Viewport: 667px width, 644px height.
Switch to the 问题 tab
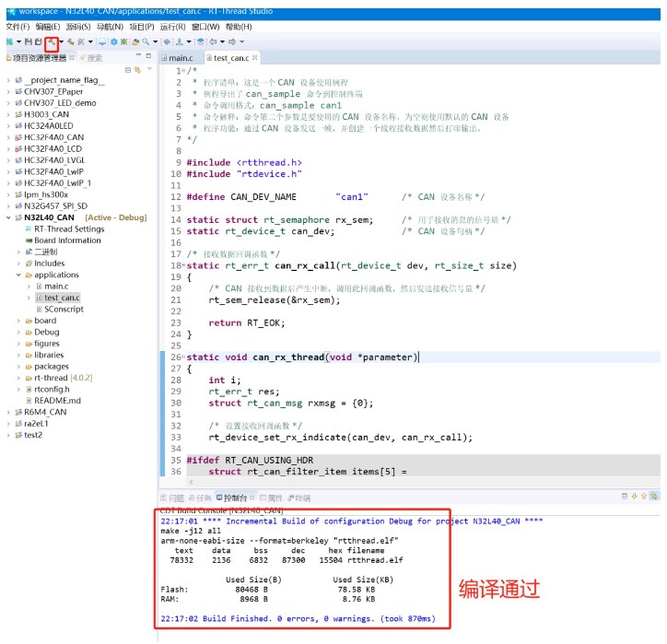172,498
